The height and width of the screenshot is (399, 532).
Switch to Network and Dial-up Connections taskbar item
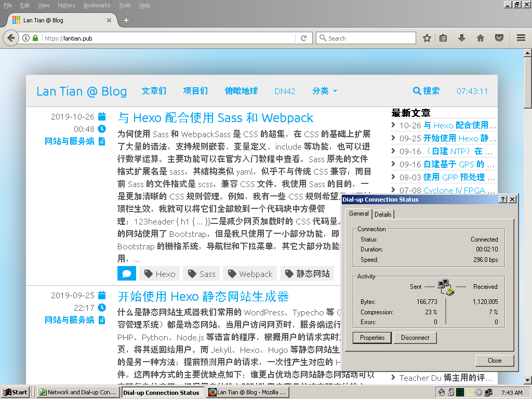(x=78, y=392)
